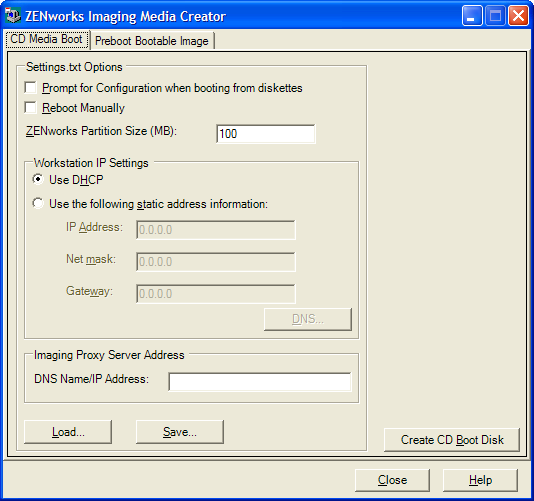Click Create CD Boot Disk button
Viewport: 534px width, 501px height.
click(452, 440)
